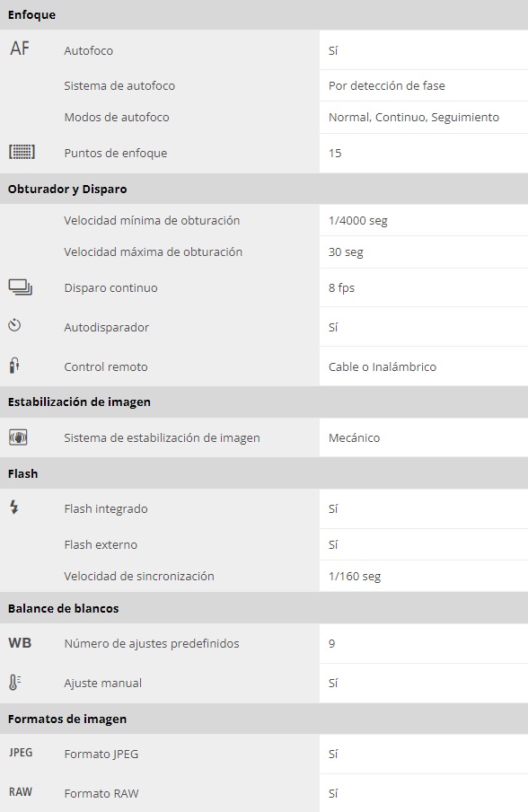Select the Estabilización de imagen header
Screen dimensions: 528x812
pos(79,402)
